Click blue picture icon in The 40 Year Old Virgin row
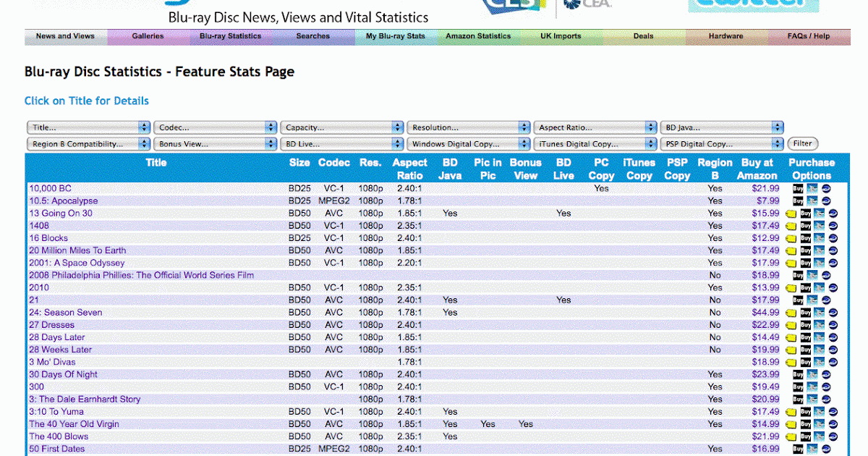Viewport: 868px width, 456px height. [x=820, y=424]
